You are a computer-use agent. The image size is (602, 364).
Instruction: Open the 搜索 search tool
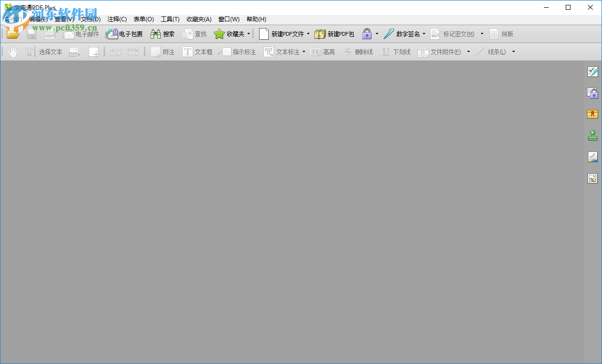(x=164, y=33)
